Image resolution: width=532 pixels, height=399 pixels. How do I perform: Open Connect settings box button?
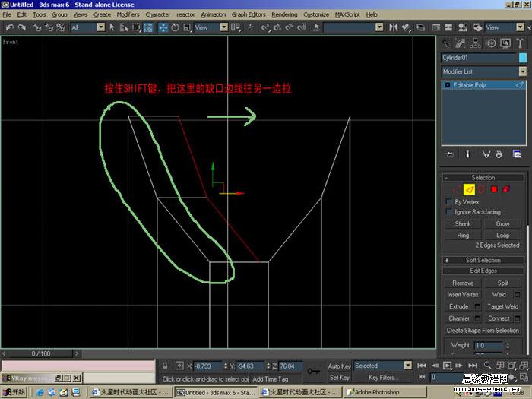(518, 318)
